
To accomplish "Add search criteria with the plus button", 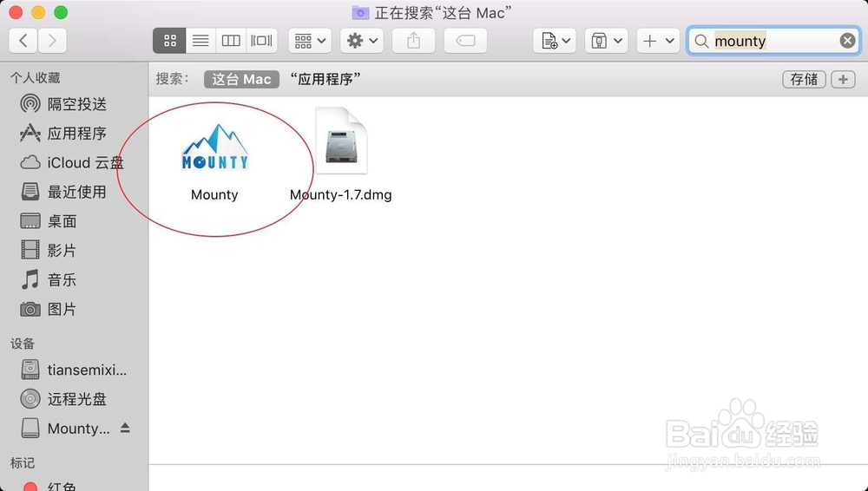I will point(843,79).
